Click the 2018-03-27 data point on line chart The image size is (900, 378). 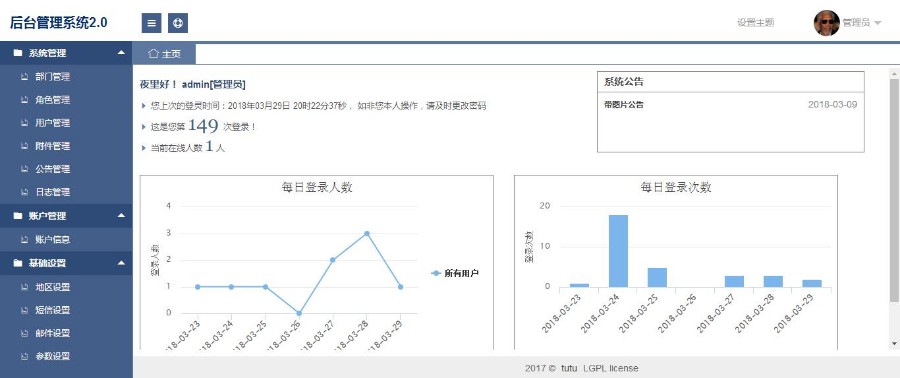pyautogui.click(x=333, y=260)
